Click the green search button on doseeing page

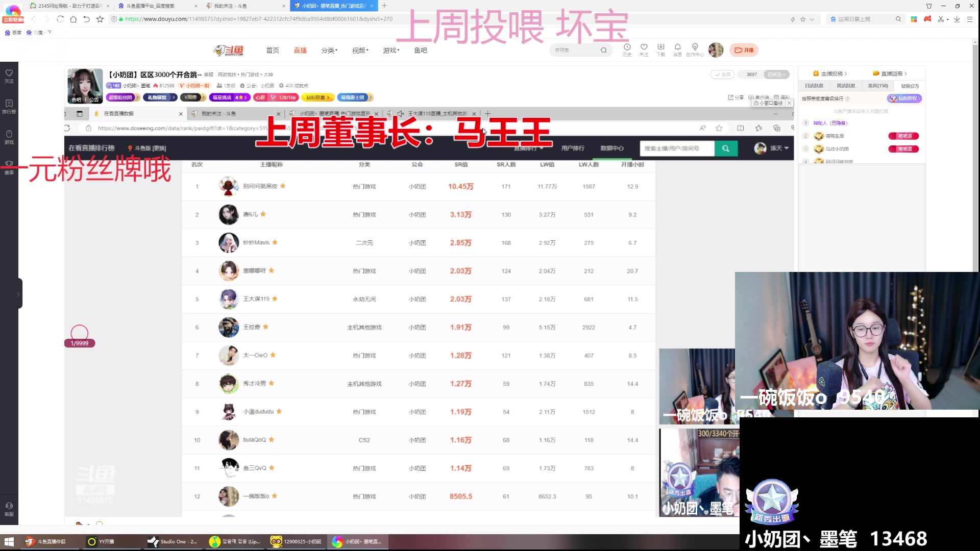[725, 148]
